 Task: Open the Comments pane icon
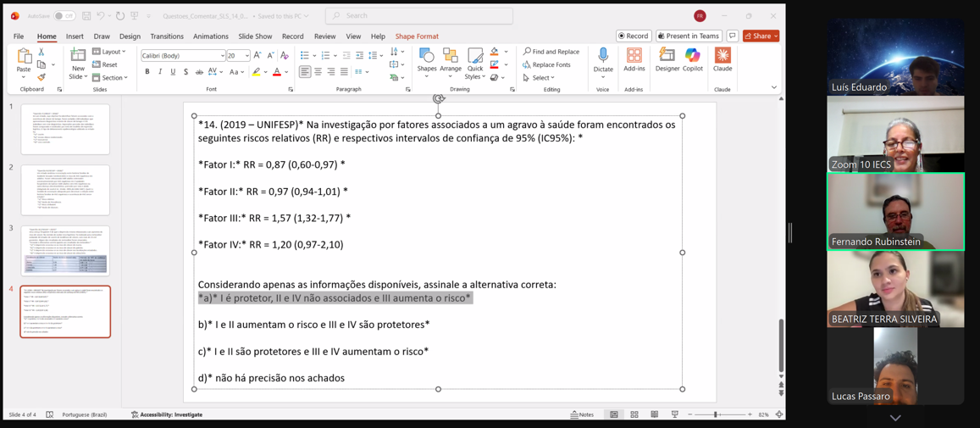[x=733, y=36]
